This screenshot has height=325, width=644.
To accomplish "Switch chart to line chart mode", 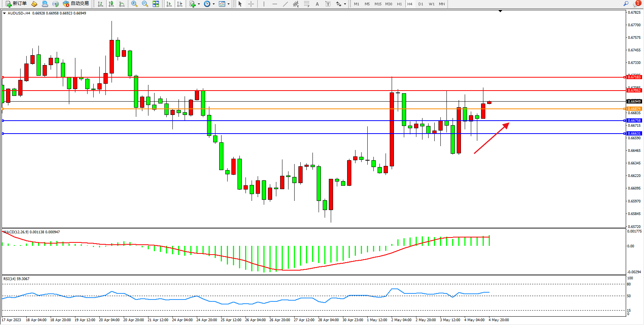I will tap(122, 4).
